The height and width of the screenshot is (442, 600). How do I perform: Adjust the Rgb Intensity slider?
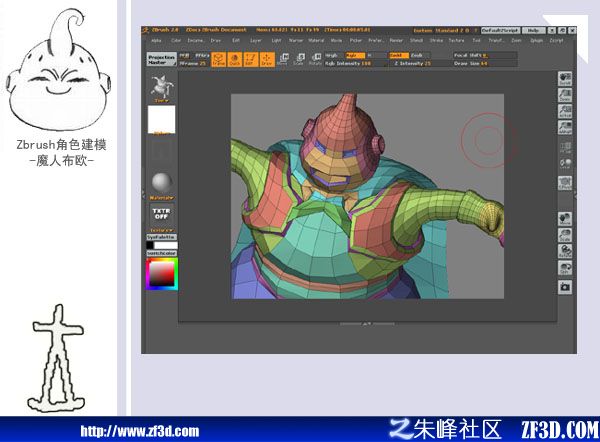(x=355, y=63)
